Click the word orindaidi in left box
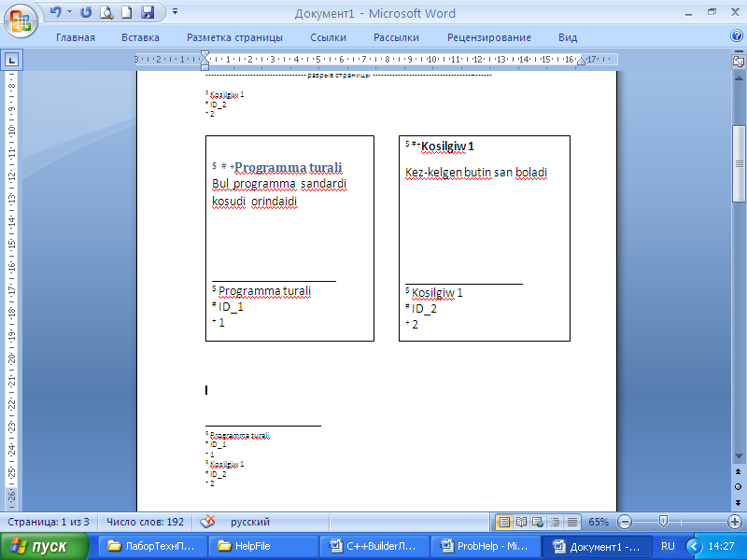The width and height of the screenshot is (747, 560). point(274,202)
